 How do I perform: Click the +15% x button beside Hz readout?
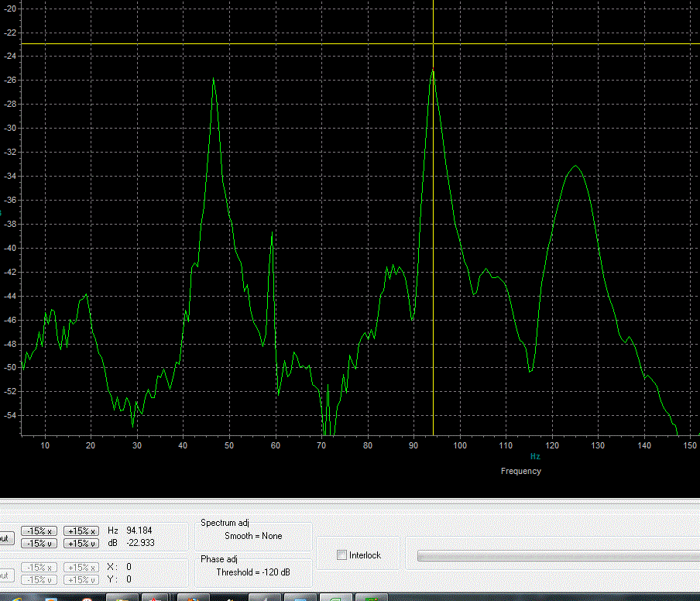coord(81,531)
